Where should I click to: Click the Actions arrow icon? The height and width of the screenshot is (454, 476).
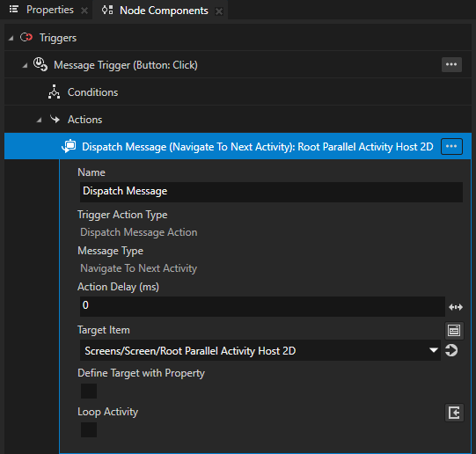click(x=55, y=119)
